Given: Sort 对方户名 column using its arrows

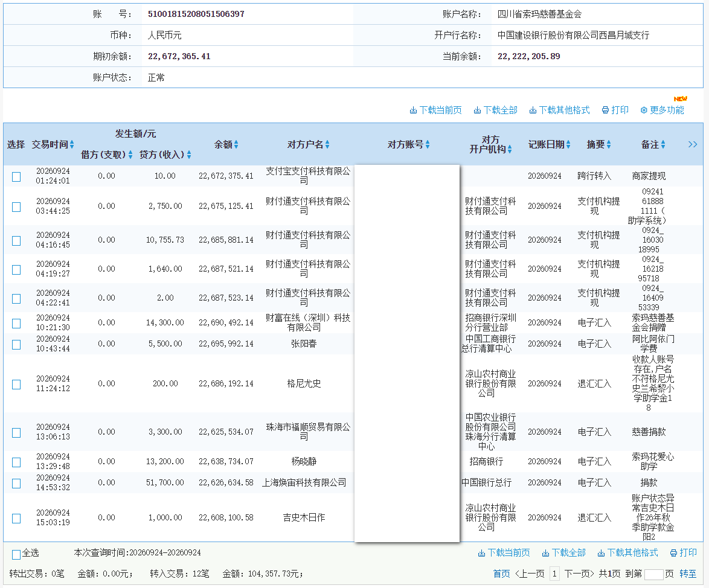Looking at the screenshot, I should pos(327,145).
